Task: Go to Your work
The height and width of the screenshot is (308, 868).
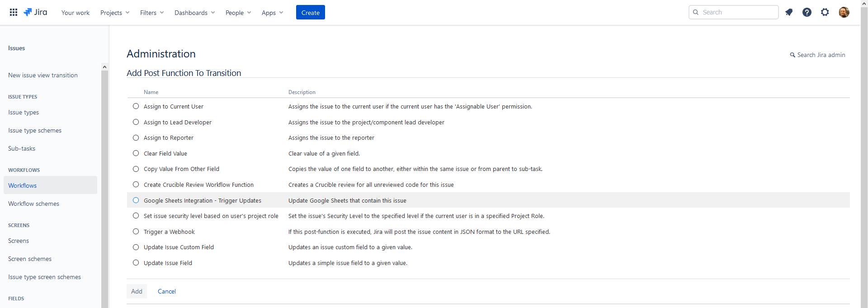Action: (75, 13)
